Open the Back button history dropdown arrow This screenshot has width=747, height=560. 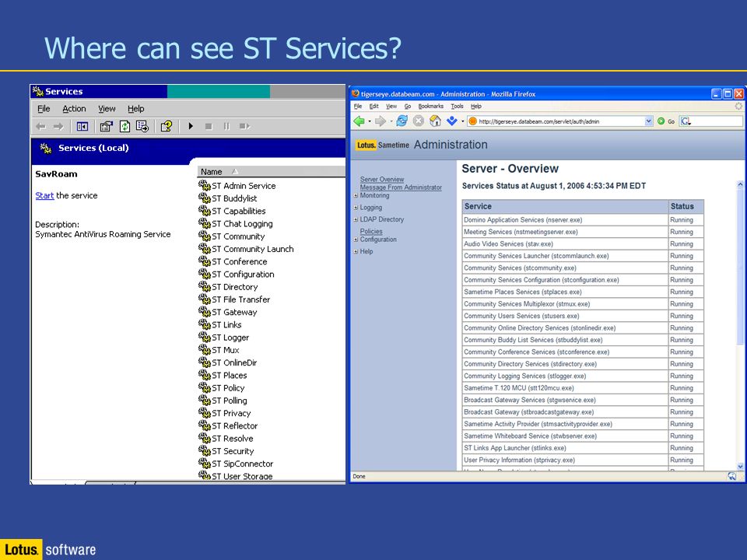(370, 121)
